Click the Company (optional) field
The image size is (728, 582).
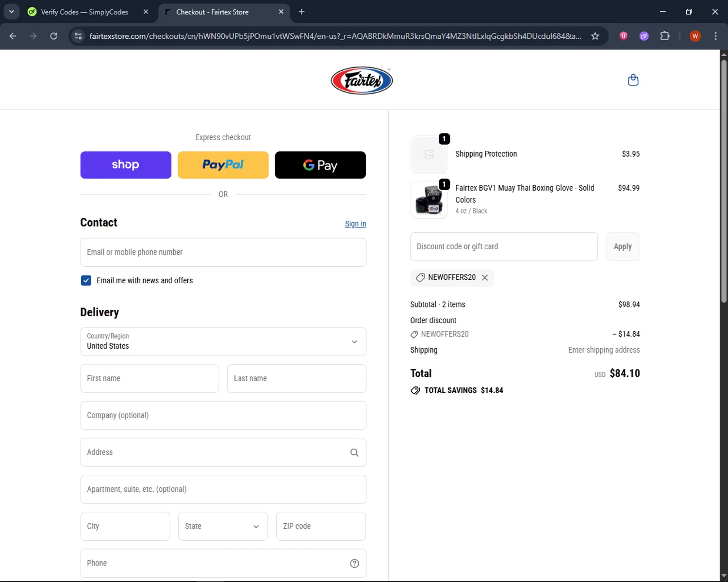(x=223, y=415)
